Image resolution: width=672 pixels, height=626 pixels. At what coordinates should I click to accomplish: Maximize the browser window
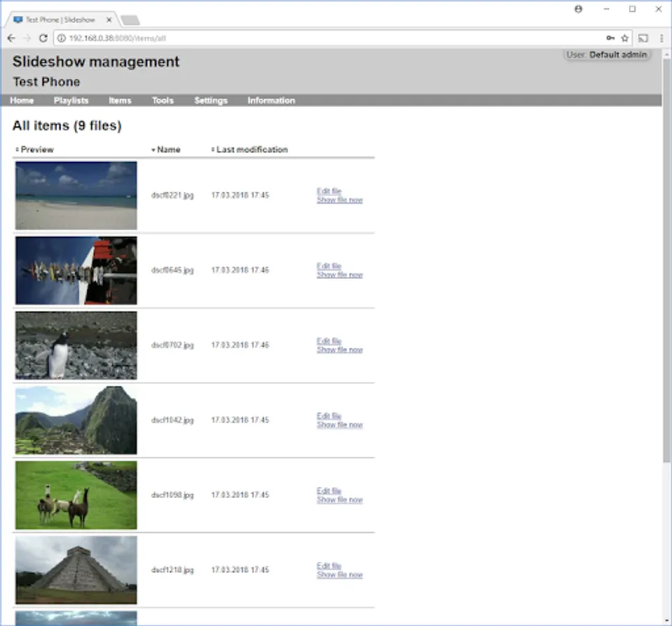[x=632, y=9]
